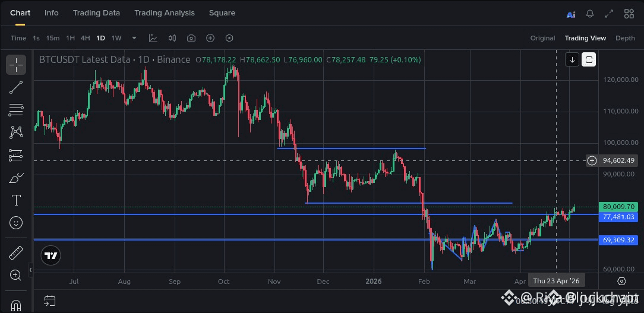Click the 69,309.32 line price label

point(618,240)
